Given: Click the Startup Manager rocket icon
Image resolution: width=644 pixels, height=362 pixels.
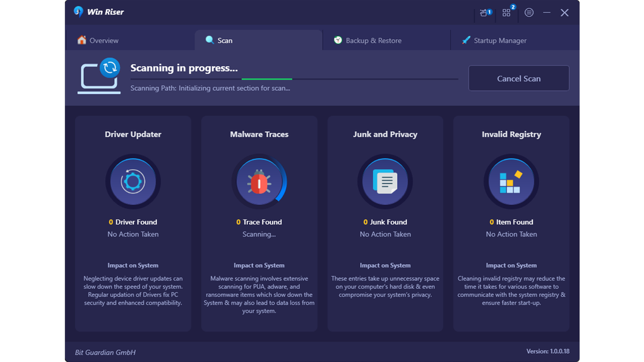Looking at the screenshot, I should click(466, 40).
